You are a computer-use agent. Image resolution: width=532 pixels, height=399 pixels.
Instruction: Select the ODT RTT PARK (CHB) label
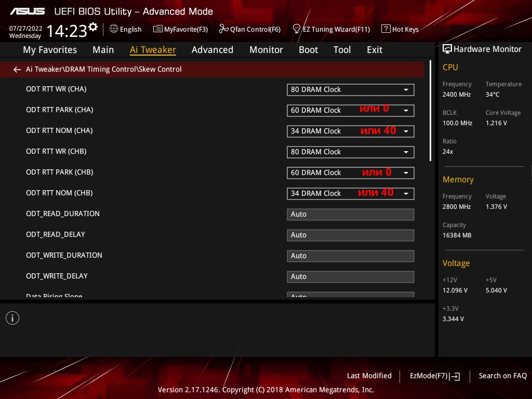tap(60, 172)
